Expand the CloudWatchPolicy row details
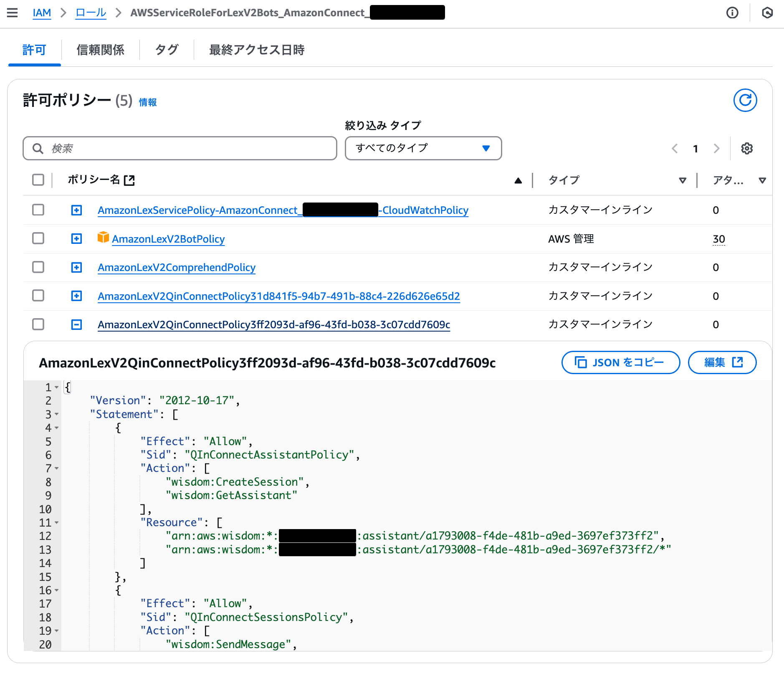784x684 pixels. point(76,210)
